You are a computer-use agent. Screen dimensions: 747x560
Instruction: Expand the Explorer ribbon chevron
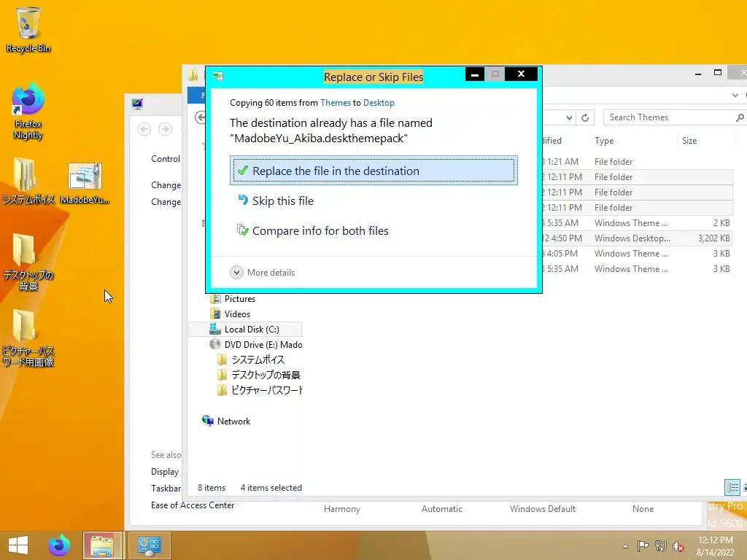click(735, 96)
